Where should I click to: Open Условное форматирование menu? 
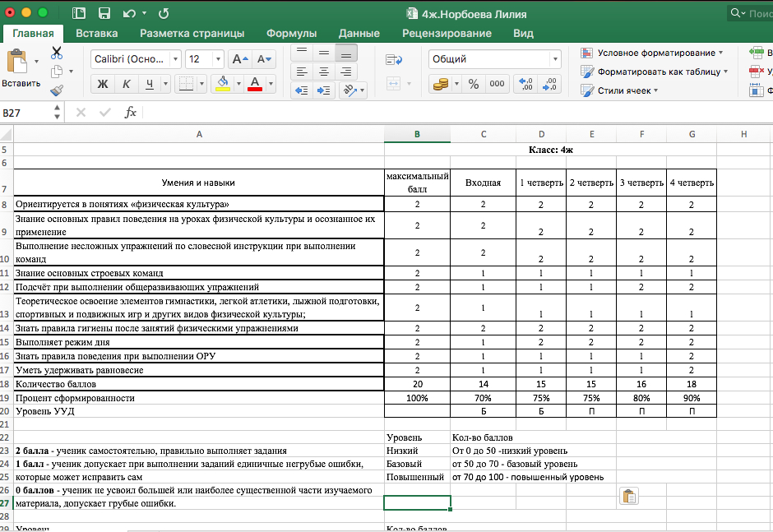pos(652,53)
